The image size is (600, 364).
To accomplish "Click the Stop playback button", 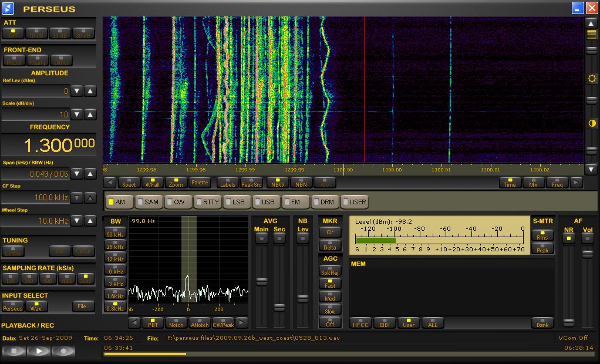I will tap(15, 350).
